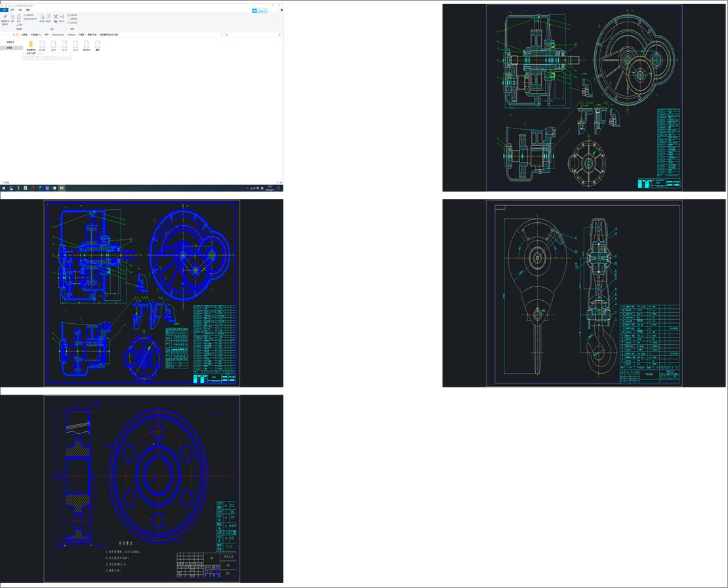Open the notification center icon on taskbar
Image resolution: width=728 pixels, height=588 pixels.
pos(279,188)
